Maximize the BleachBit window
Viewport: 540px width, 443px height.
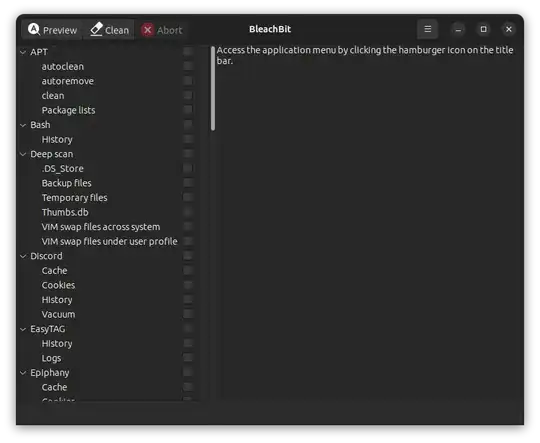[x=484, y=30]
